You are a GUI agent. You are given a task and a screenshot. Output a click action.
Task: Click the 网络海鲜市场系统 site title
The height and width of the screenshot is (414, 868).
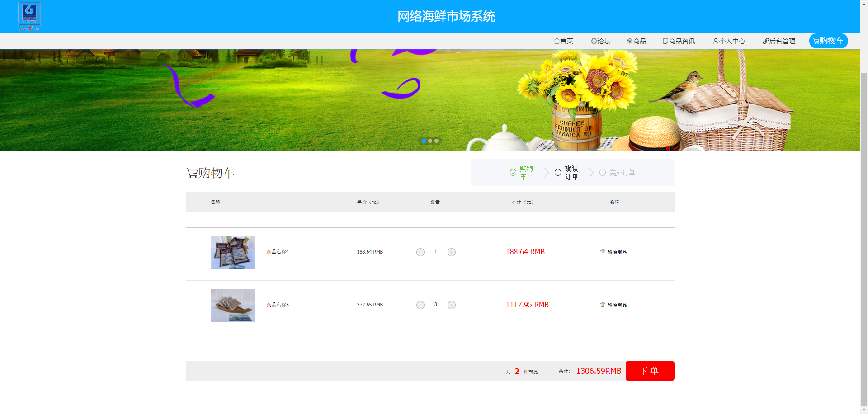click(x=446, y=16)
